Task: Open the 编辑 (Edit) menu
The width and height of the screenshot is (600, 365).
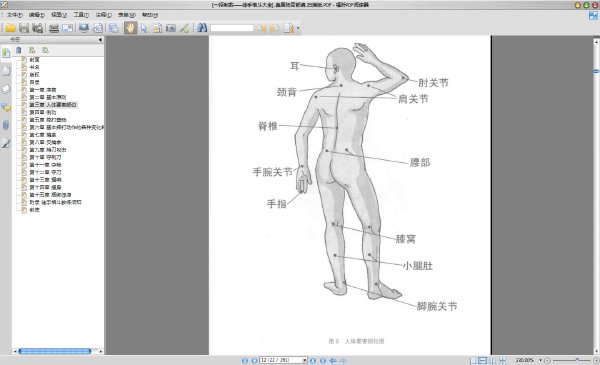Action: pyautogui.click(x=36, y=15)
